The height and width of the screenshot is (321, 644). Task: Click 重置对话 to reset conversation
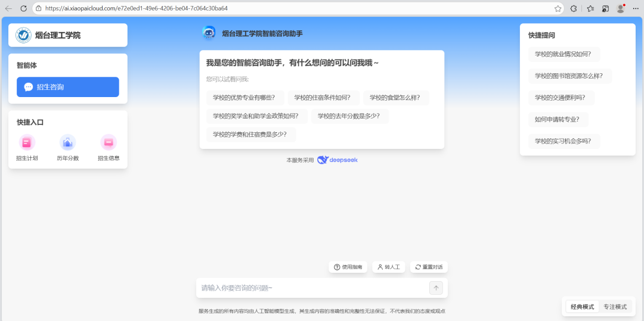tap(429, 267)
